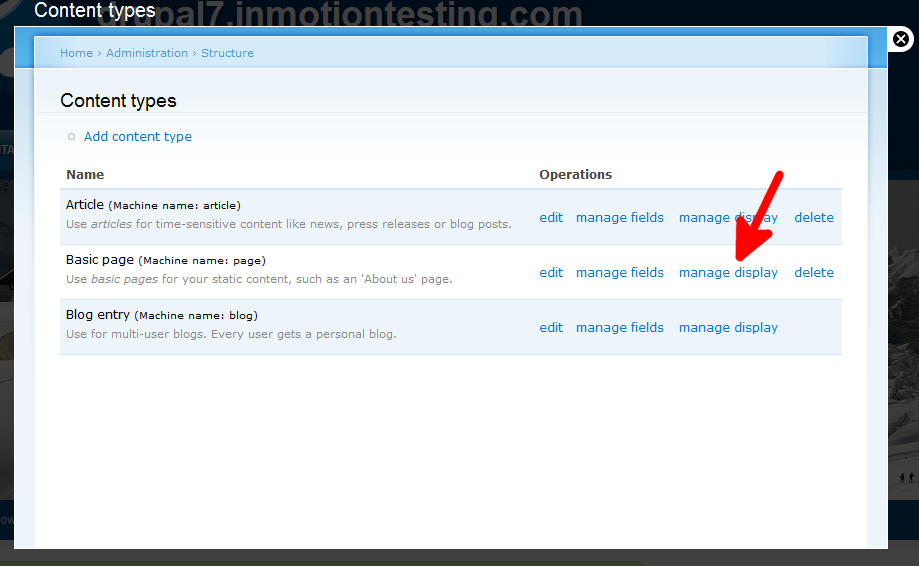
Task: Open manage display for Basic page
Action: tap(728, 272)
